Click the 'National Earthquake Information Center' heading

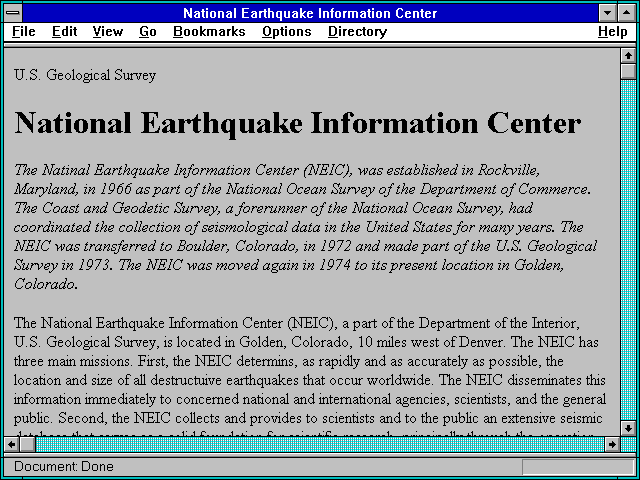coord(298,124)
